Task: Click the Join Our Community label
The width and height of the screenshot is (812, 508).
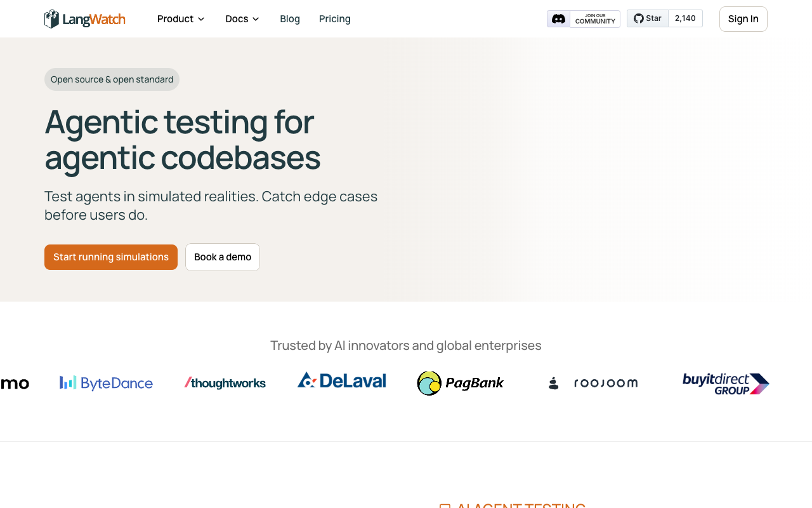Action: click(x=595, y=19)
